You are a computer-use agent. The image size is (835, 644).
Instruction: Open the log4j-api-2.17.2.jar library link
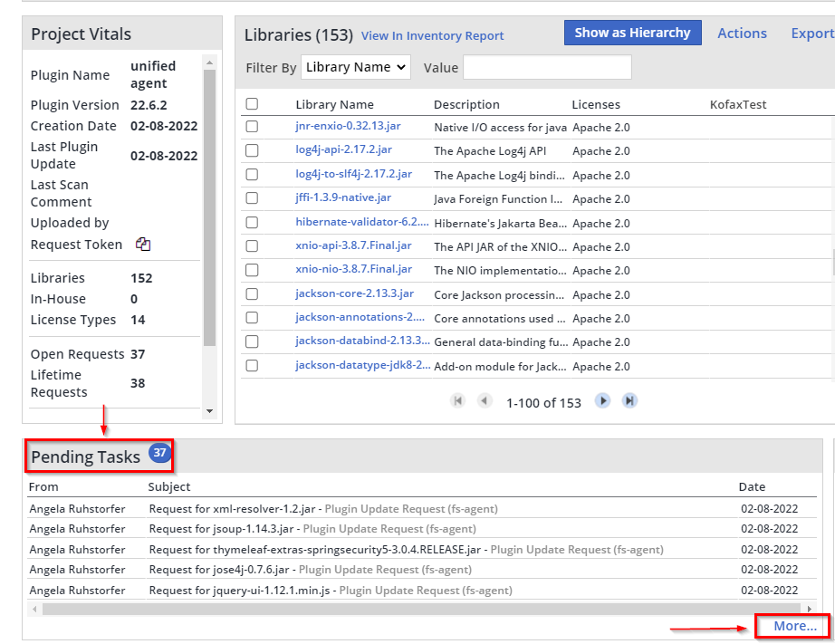pos(343,150)
